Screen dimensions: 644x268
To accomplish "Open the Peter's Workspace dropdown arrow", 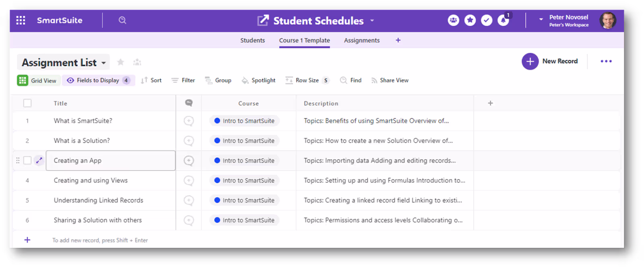I will [541, 19].
